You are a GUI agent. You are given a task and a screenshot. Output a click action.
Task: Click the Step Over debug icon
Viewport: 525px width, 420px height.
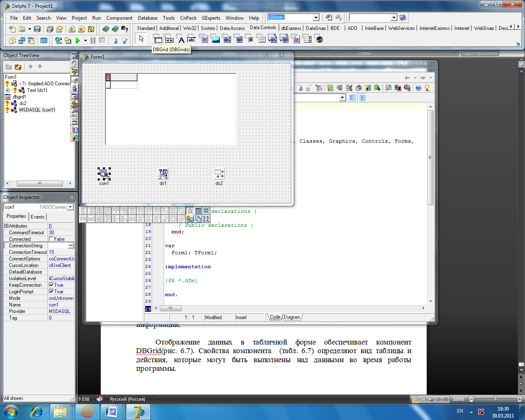[x=125, y=40]
